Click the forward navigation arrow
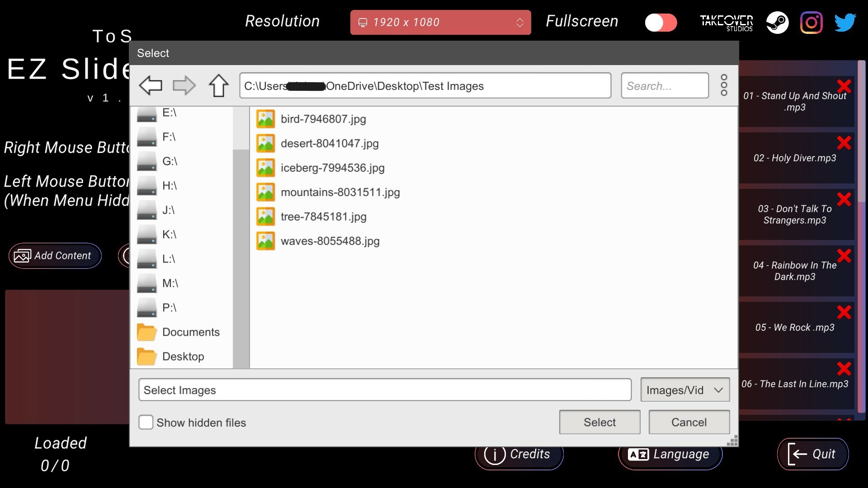The width and height of the screenshot is (868, 488). point(184,85)
